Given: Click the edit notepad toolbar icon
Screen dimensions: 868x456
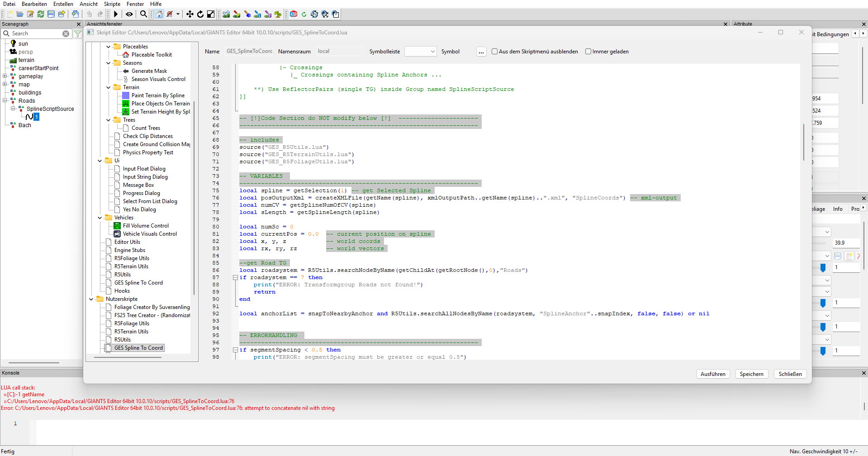Looking at the screenshot, I should [30, 14].
